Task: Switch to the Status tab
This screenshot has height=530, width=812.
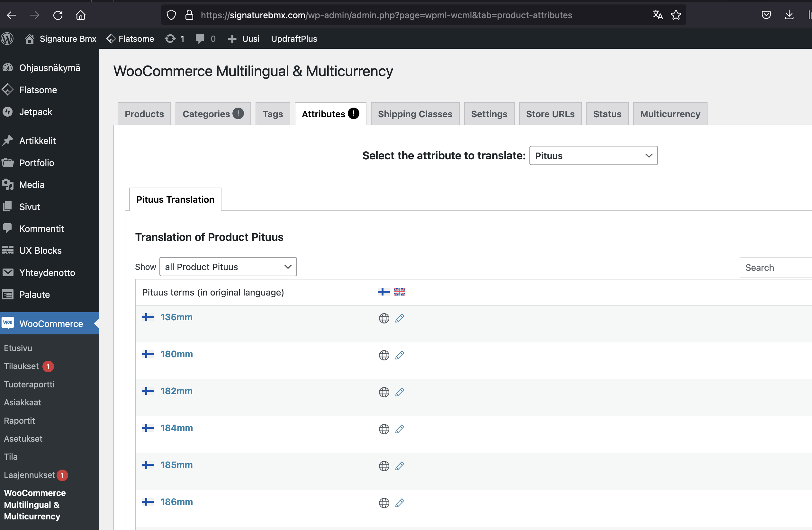Action: pos(607,114)
